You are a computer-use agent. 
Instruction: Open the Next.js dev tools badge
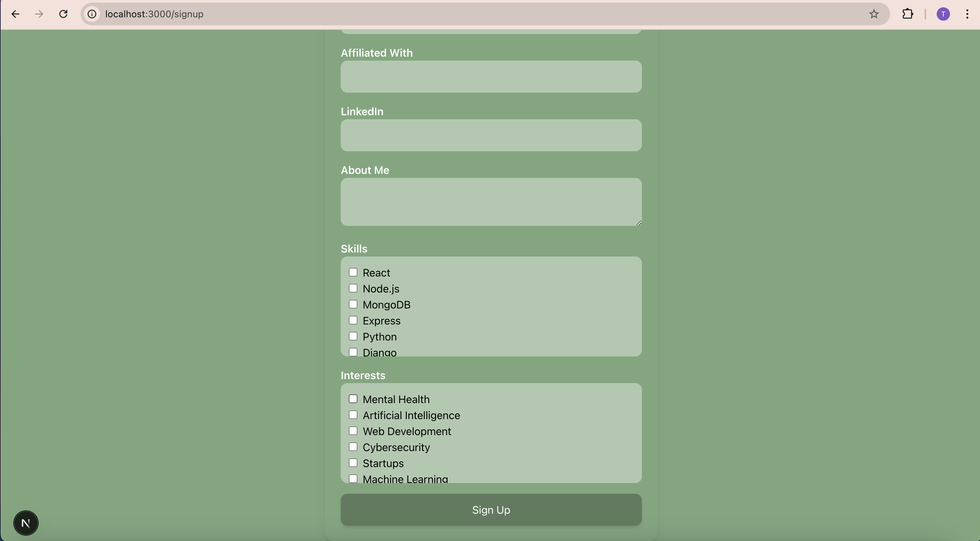coord(26,523)
